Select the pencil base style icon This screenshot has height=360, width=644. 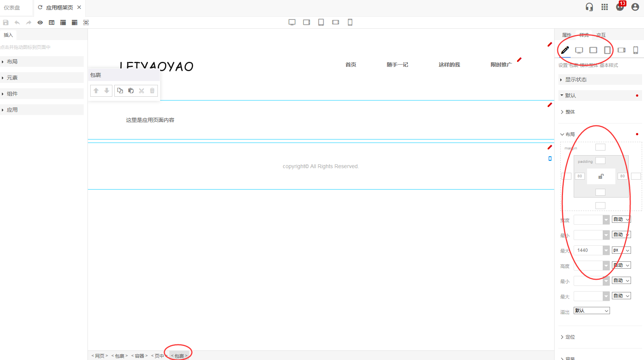tap(565, 50)
